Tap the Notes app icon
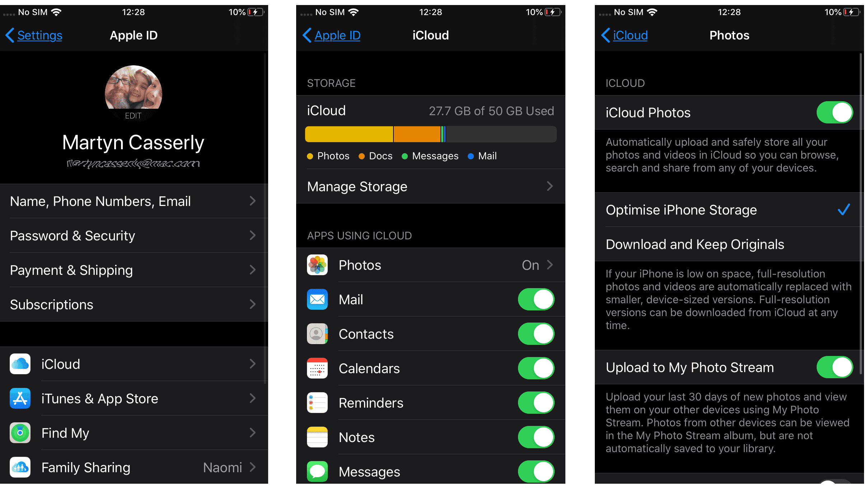 click(x=317, y=437)
